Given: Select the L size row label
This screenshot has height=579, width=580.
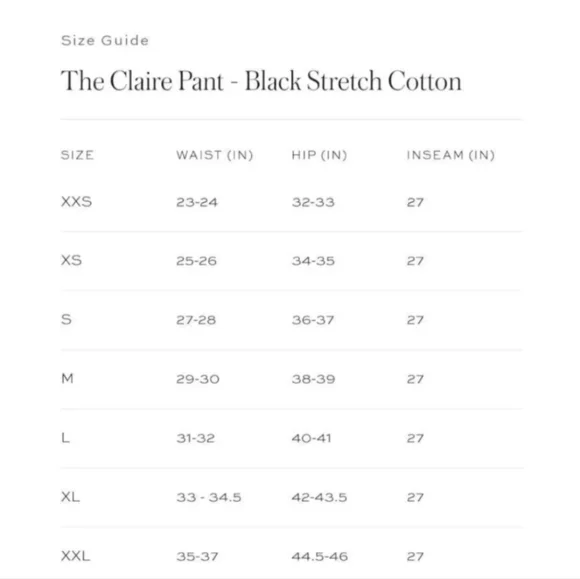Looking at the screenshot, I should 65,438.
